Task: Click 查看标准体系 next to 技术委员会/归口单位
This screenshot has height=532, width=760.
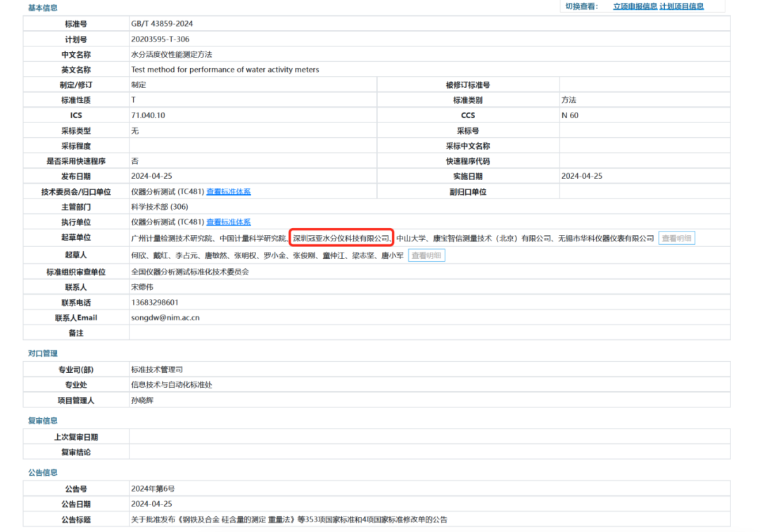Action: pos(228,191)
